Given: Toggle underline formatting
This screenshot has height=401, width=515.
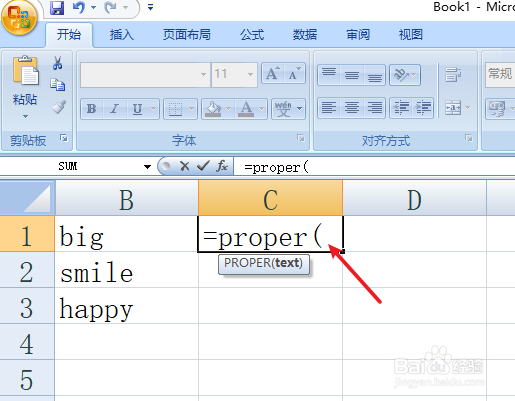Looking at the screenshot, I should (x=137, y=109).
